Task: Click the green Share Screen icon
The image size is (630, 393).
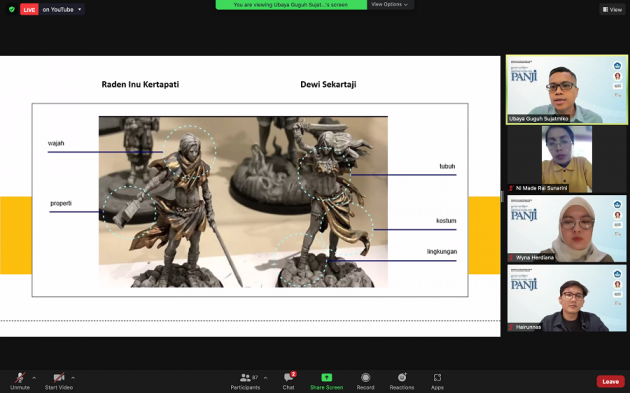Action: [327, 377]
